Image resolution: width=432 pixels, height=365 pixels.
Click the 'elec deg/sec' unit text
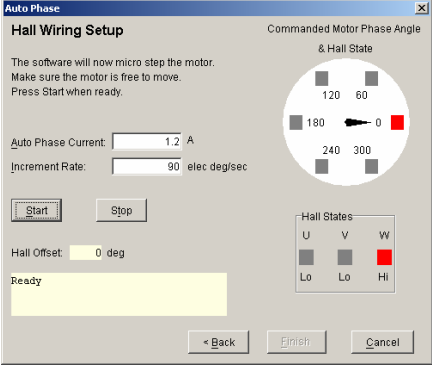[217, 166]
